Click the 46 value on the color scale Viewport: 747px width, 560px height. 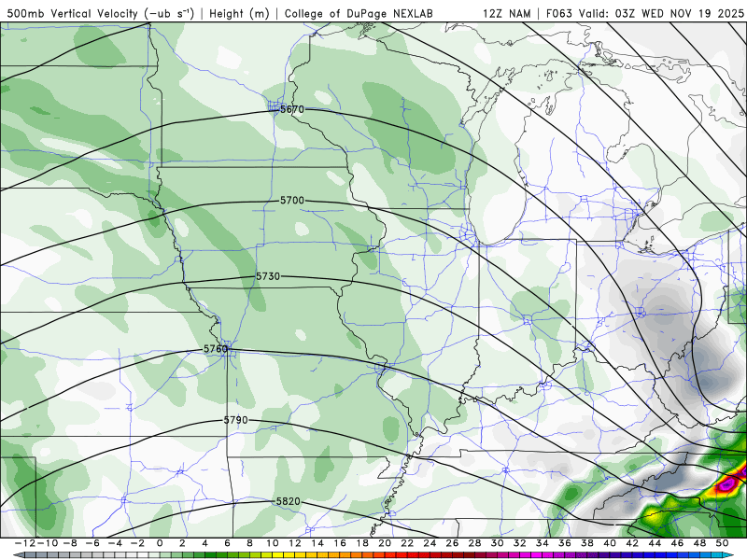pyautogui.click(x=677, y=543)
